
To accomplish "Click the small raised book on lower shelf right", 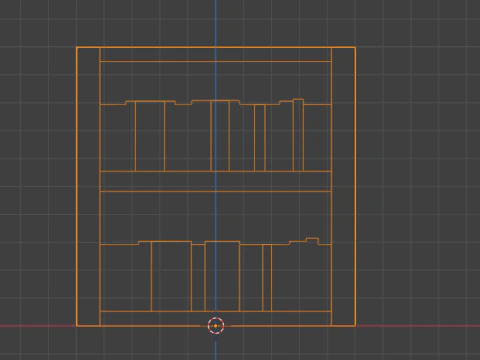I will tap(312, 241).
